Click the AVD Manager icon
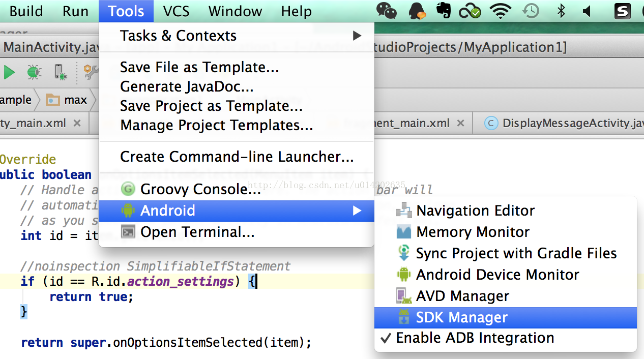644x359 pixels. tap(403, 296)
